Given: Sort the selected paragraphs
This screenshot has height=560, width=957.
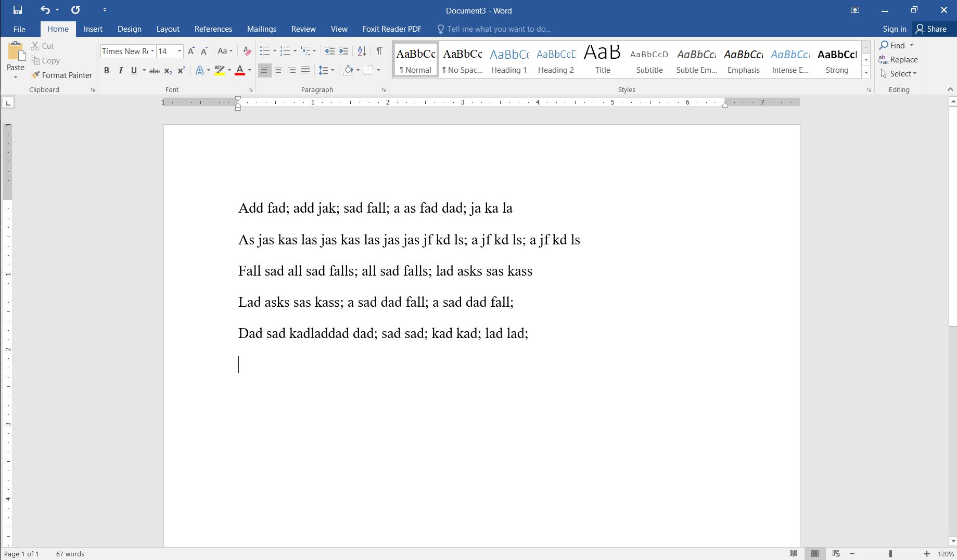Looking at the screenshot, I should pos(362,51).
